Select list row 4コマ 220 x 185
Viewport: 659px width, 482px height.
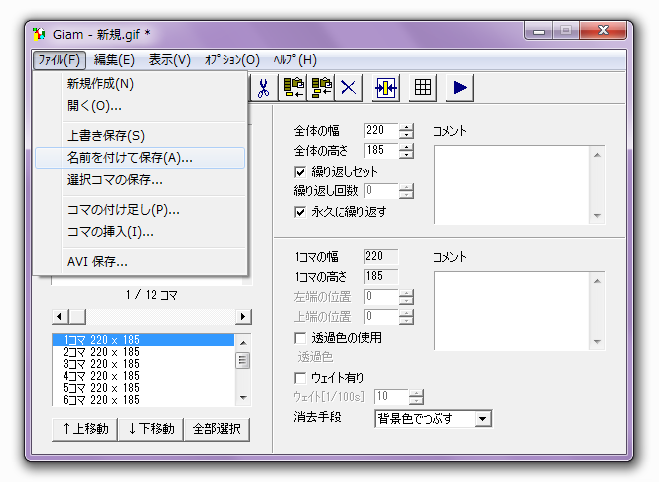click(x=143, y=376)
